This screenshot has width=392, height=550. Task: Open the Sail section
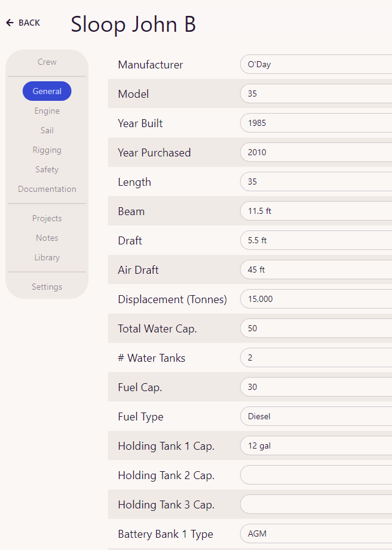(47, 131)
